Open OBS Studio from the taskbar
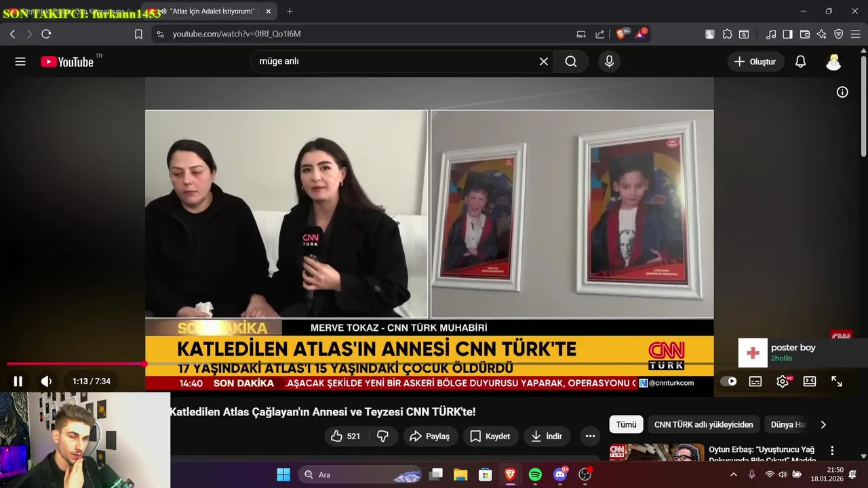The image size is (868, 488). 585,474
